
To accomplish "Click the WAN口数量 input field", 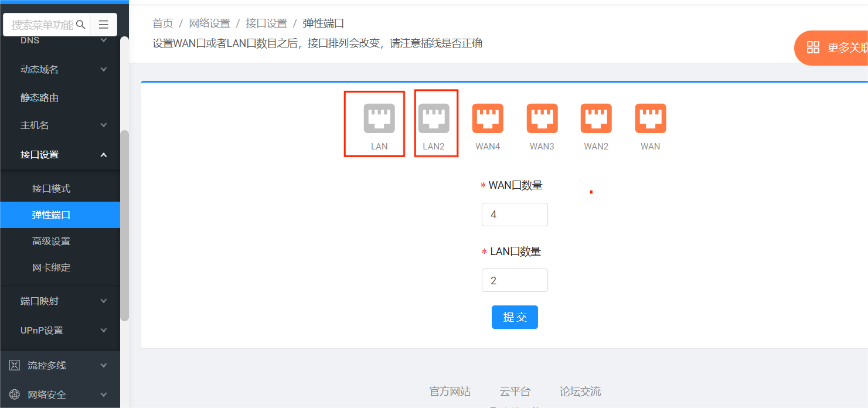I will pyautogui.click(x=515, y=214).
